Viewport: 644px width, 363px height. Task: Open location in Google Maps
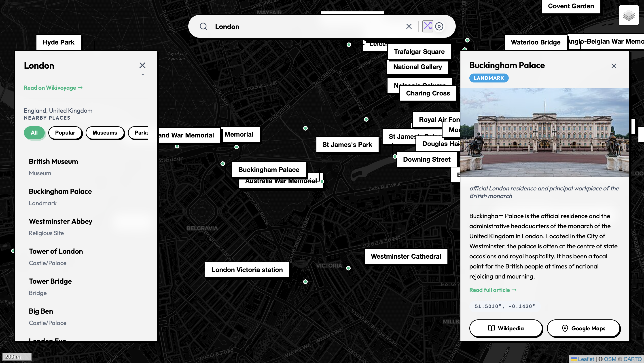pyautogui.click(x=583, y=328)
